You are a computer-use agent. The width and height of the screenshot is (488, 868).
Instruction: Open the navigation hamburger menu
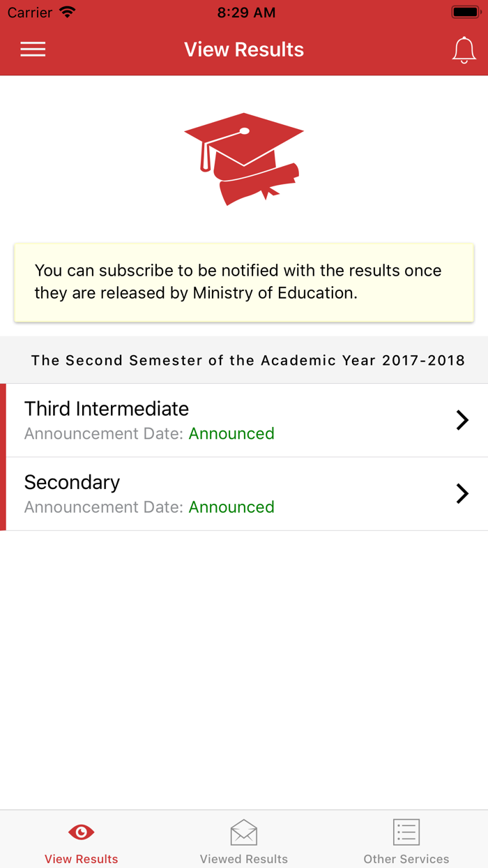point(32,49)
